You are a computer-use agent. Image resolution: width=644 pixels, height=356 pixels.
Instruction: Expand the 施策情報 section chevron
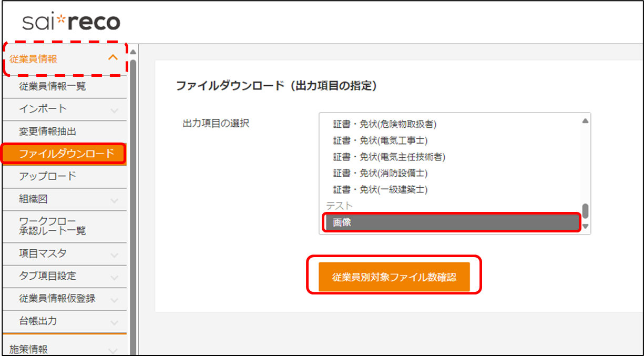pos(113,350)
